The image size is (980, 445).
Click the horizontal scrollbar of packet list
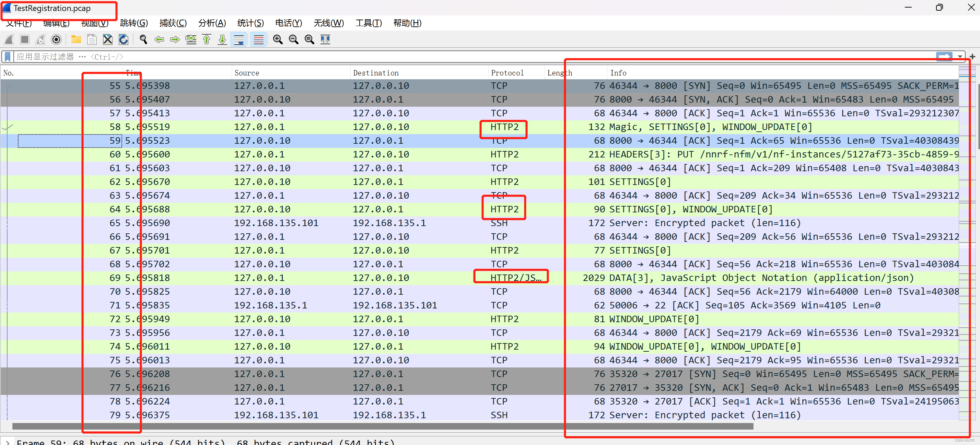tap(381, 426)
